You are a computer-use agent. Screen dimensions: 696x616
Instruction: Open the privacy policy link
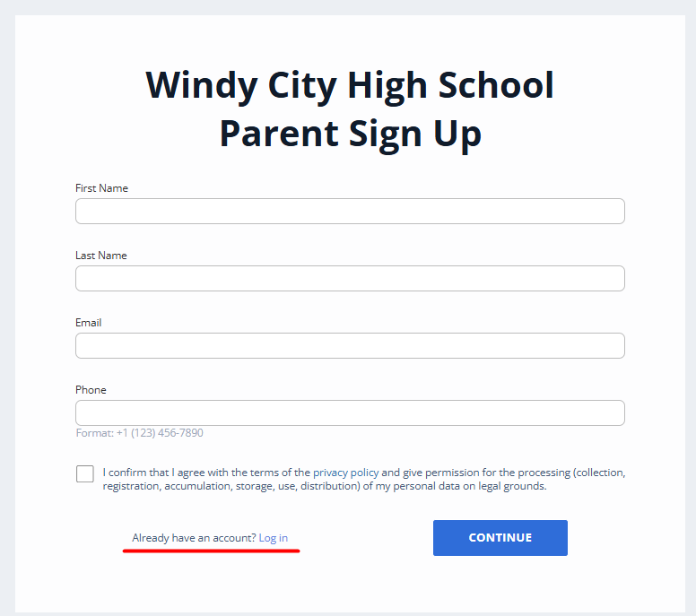point(345,473)
